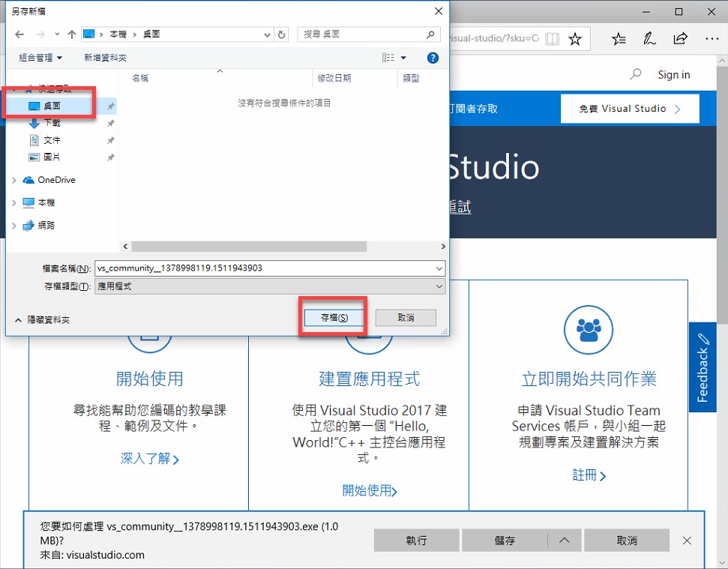The height and width of the screenshot is (569, 728).
Task: Change view layout icon
Action: pos(388,58)
